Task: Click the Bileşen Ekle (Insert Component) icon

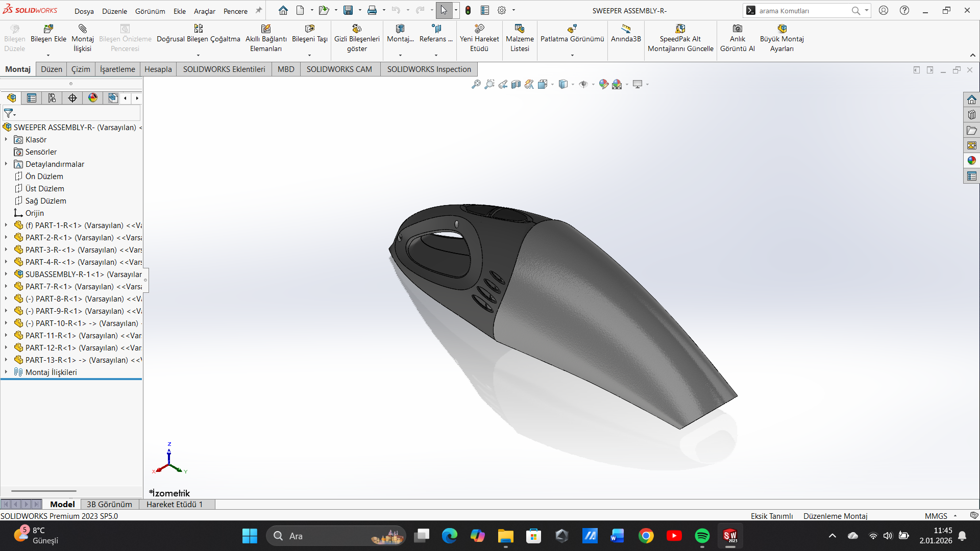Action: point(48,29)
